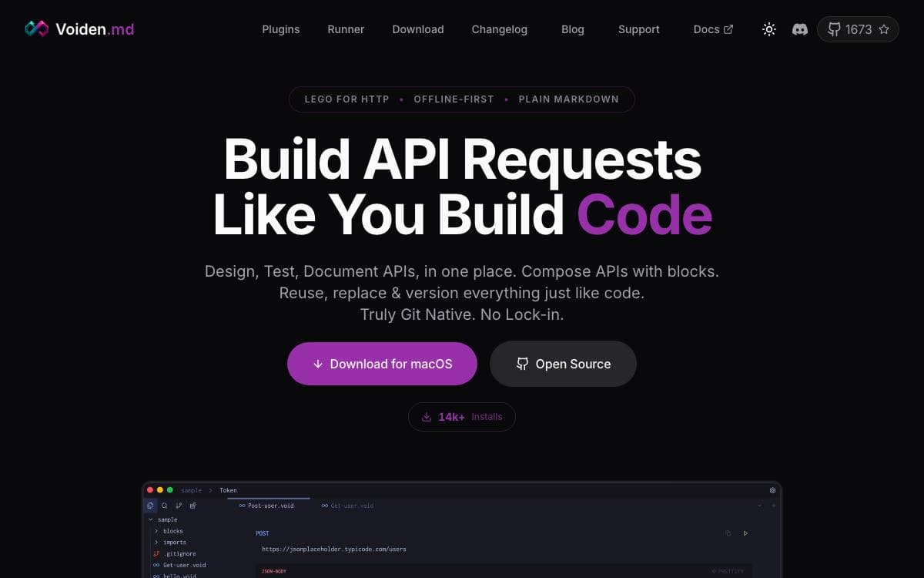Click the OFFLINE-FIRST tagline text
Image resolution: width=924 pixels, height=578 pixels.
(x=454, y=99)
